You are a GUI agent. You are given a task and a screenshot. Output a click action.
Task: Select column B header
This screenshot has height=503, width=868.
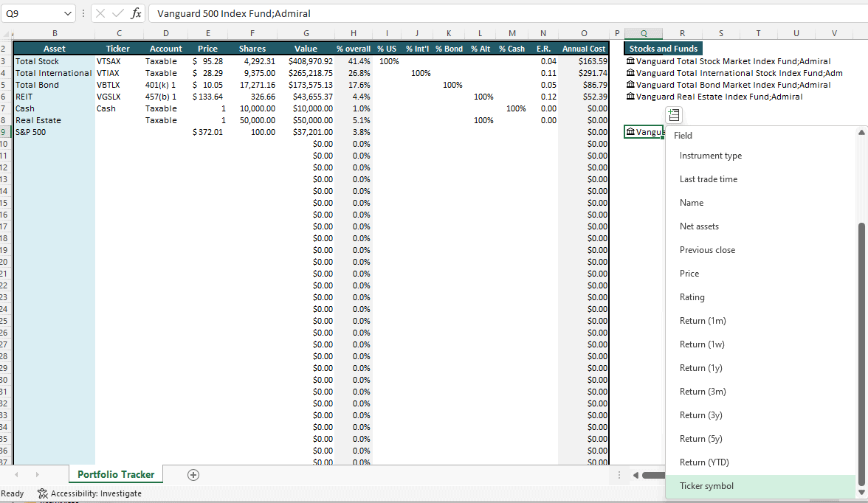[55, 33]
